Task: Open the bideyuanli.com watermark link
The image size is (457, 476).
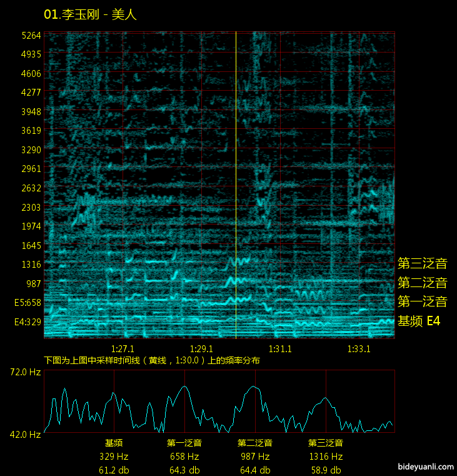Action: tap(424, 466)
